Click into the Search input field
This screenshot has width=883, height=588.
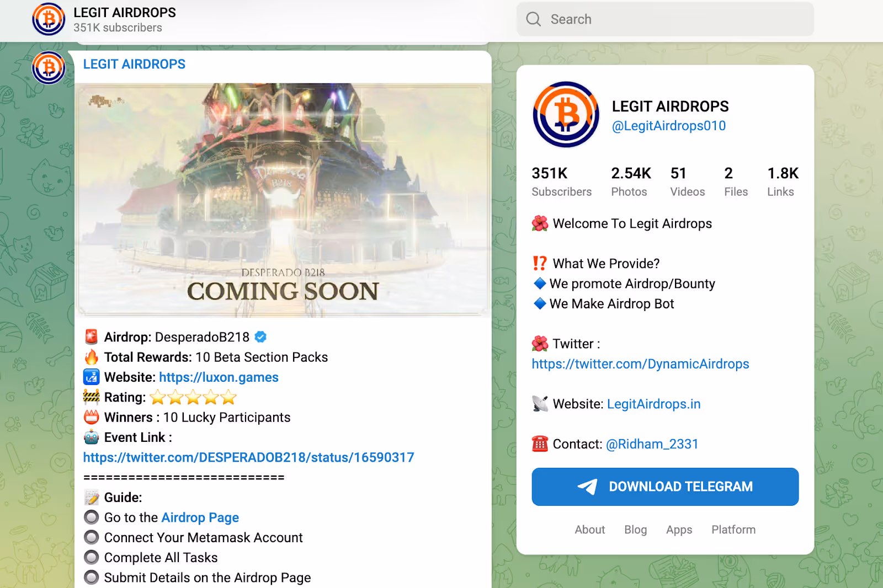coord(665,19)
